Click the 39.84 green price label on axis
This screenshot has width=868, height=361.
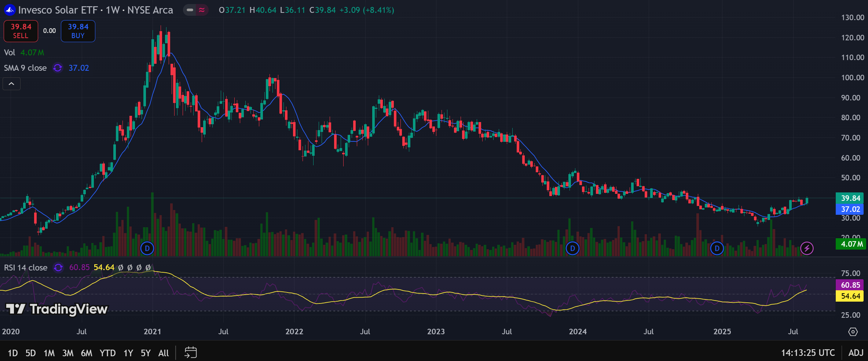850,198
